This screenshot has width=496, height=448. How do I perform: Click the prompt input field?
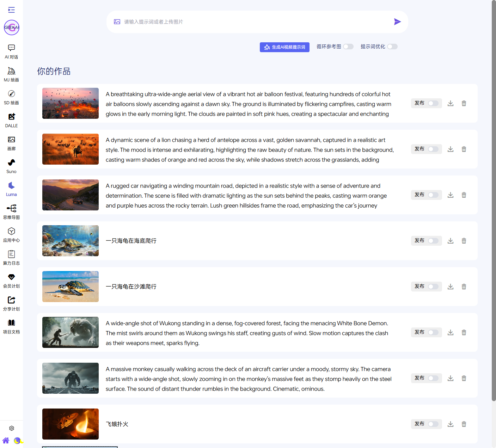click(254, 22)
